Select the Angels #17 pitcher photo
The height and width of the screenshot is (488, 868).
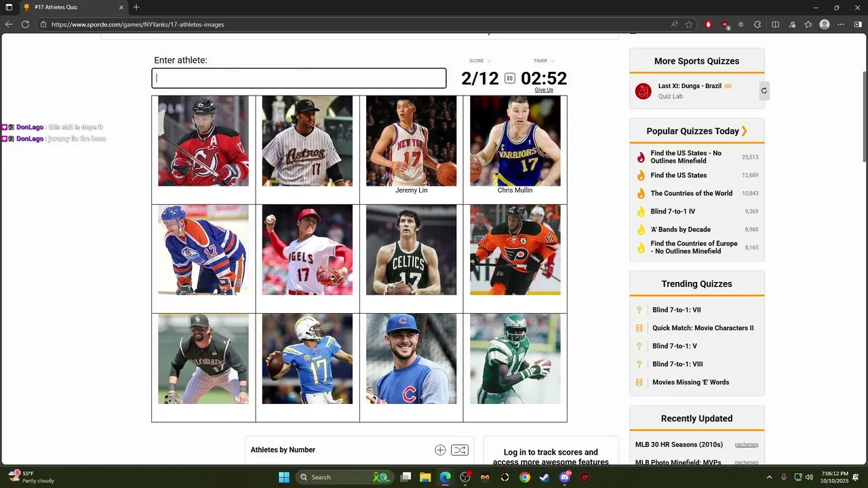pos(307,250)
